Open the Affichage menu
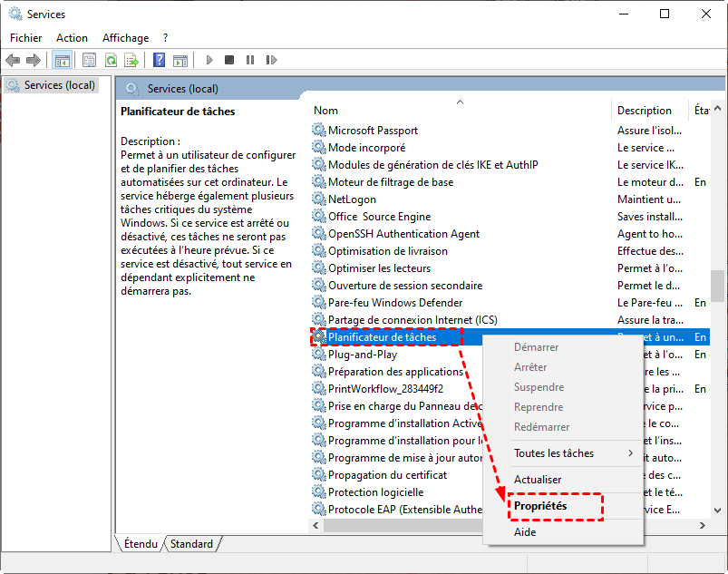The image size is (728, 574). [126, 37]
